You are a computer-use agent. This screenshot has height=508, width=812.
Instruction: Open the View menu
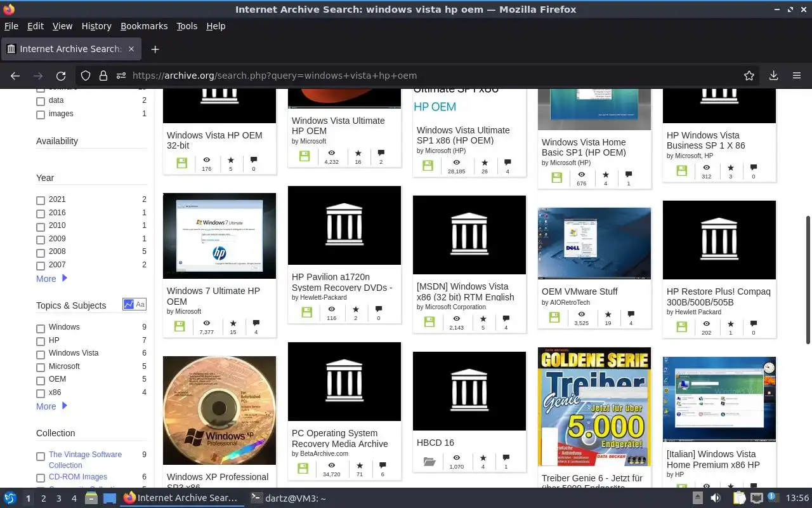pyautogui.click(x=62, y=26)
